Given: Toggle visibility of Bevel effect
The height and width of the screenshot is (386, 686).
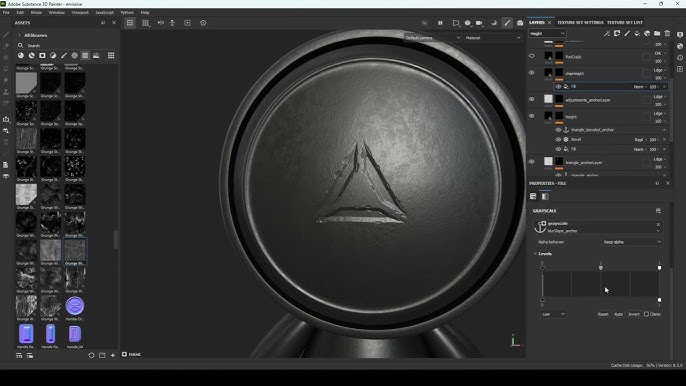Looking at the screenshot, I should (x=558, y=140).
